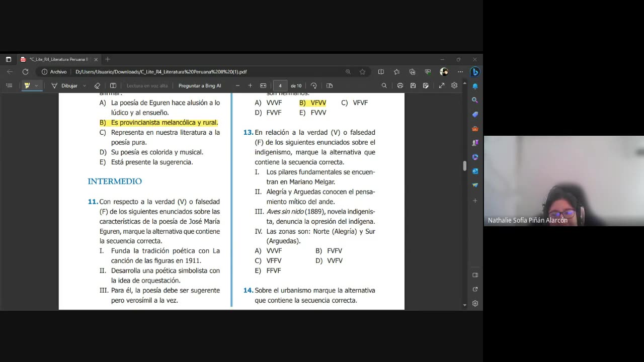Click the PDF vertical scrollbar thumb
Screen dimensions: 644x362
(x=464, y=166)
